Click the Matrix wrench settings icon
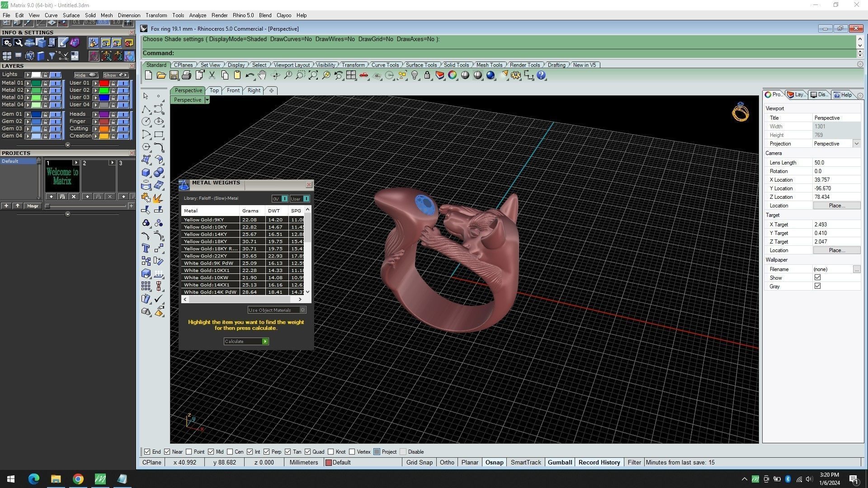The image size is (868, 488). (x=18, y=42)
